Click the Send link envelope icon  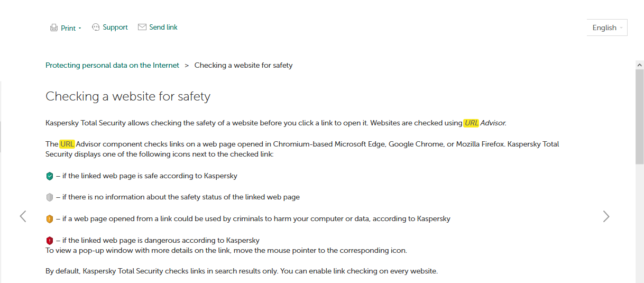coord(142,27)
